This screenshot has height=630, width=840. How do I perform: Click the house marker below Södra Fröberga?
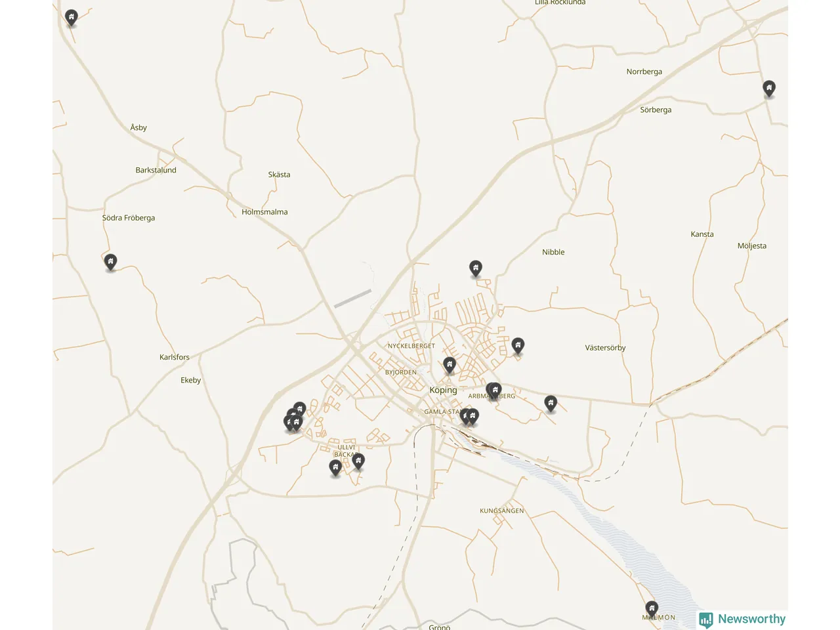click(111, 262)
